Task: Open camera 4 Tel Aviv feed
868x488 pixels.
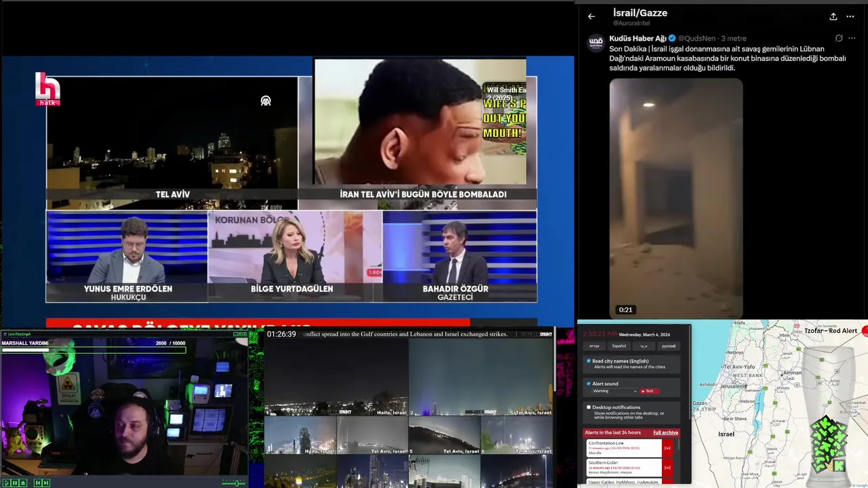Action: coord(372,435)
